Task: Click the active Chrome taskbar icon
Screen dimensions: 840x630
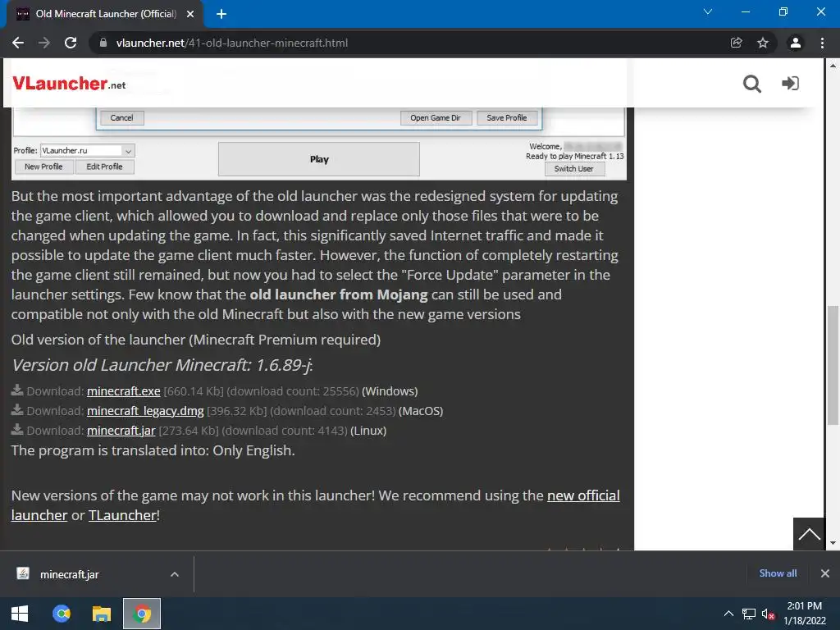Action: coord(142,614)
